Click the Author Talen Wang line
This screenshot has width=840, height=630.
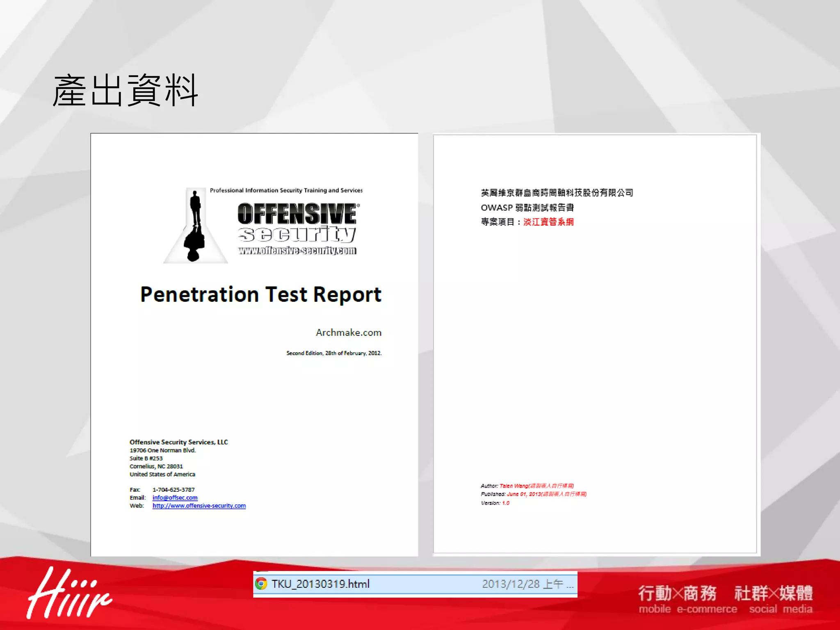[527, 486]
